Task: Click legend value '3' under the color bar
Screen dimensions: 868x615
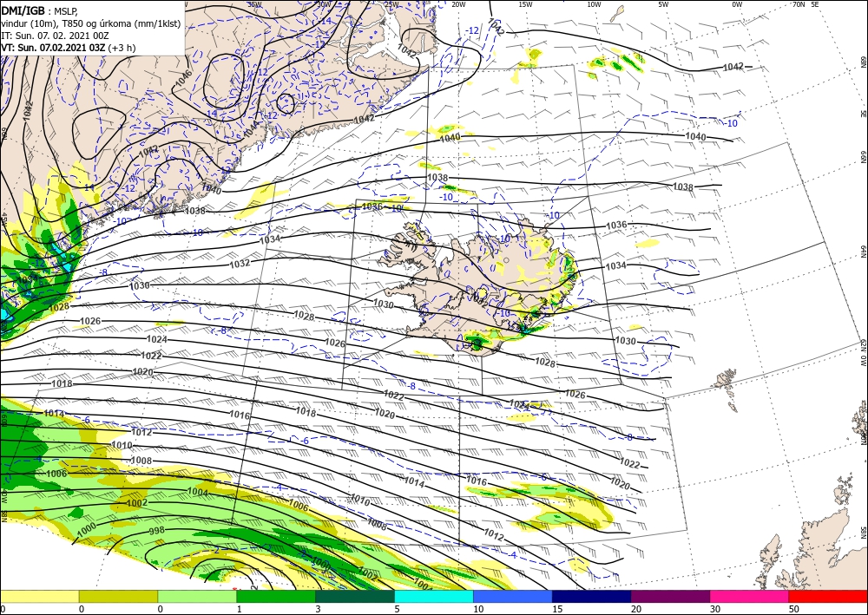Action: click(x=319, y=609)
